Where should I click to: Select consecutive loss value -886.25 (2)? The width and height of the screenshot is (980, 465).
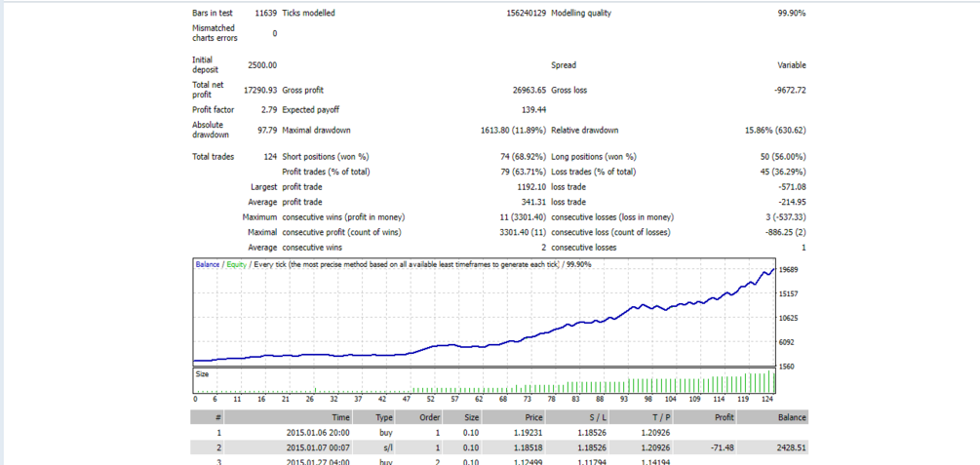click(786, 232)
